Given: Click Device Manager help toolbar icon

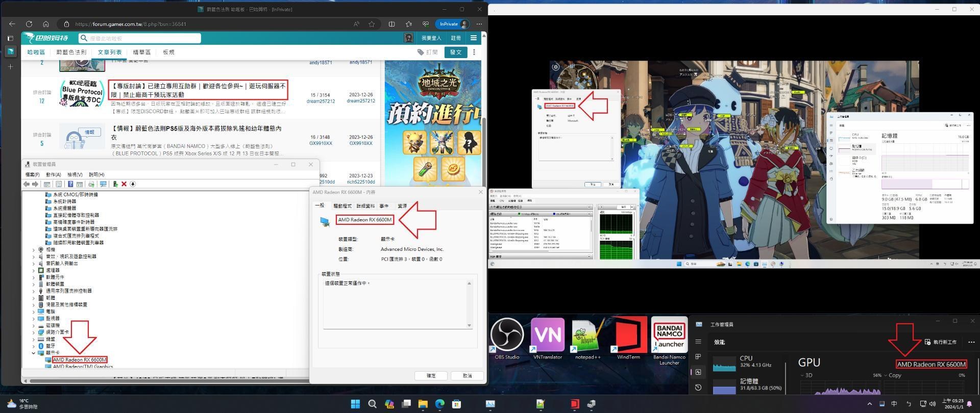Looking at the screenshot, I should click(x=70, y=184).
